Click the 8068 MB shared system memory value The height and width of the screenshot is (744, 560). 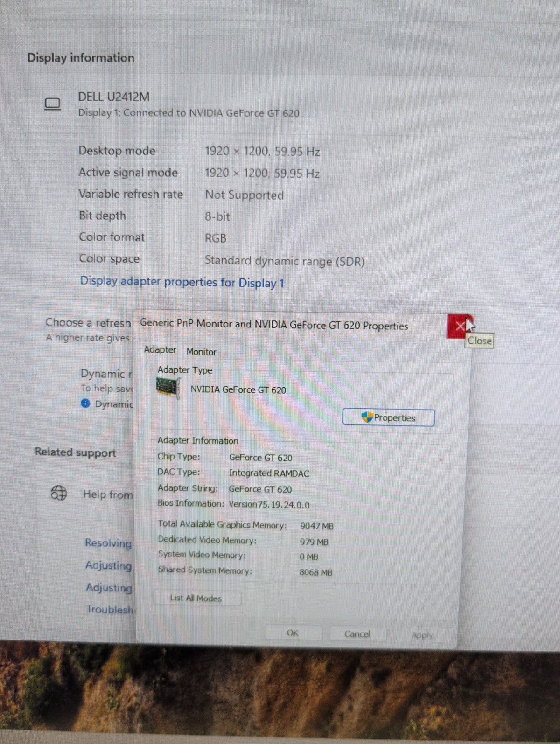(x=316, y=572)
